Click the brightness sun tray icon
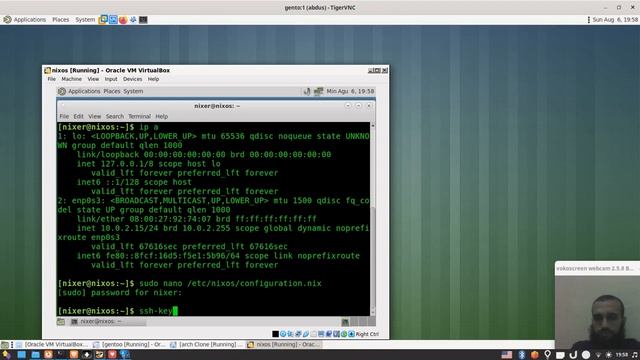The image size is (640, 360). click(609, 355)
